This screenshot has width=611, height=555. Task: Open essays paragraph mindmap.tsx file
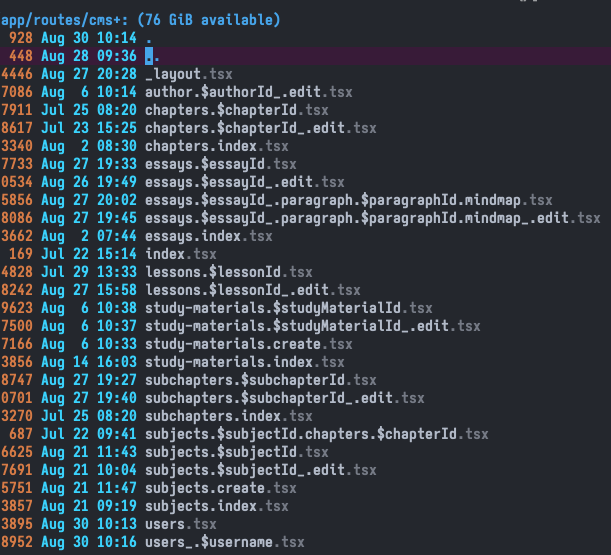[x=348, y=200]
